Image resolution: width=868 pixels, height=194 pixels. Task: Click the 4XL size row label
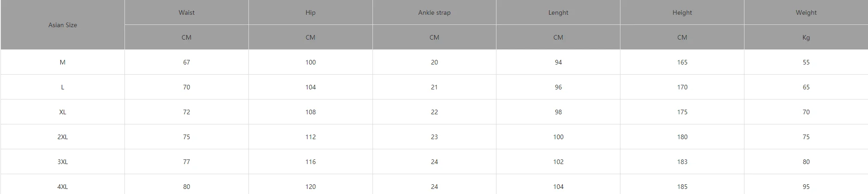pos(63,187)
